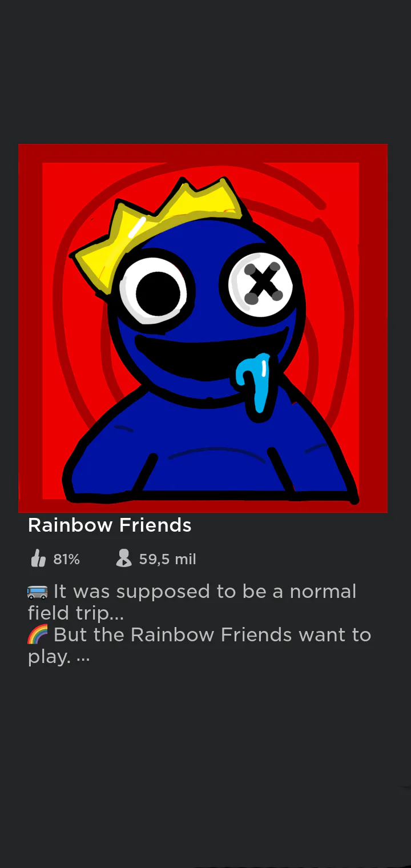The width and height of the screenshot is (411, 868).
Task: Tap the 81% like rating text
Action: tap(66, 559)
